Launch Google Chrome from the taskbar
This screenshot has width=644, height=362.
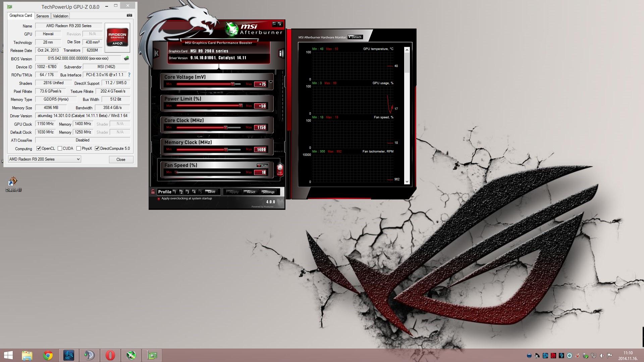48,355
